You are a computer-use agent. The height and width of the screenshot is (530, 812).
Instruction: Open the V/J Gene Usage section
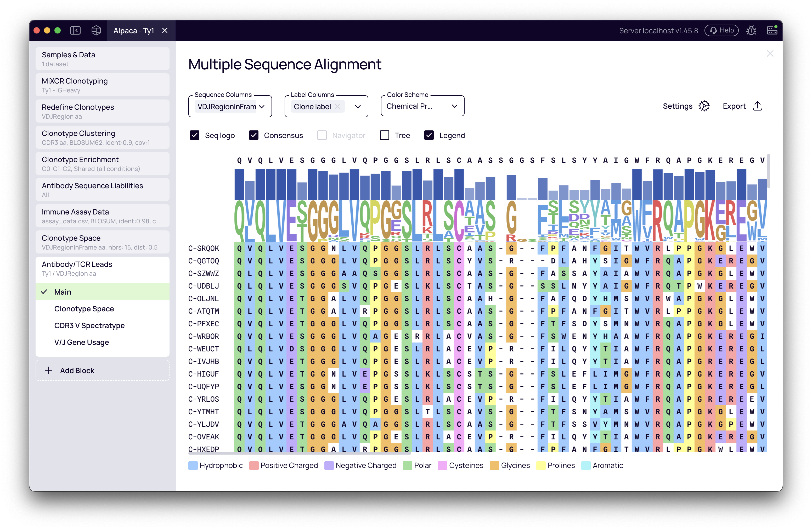[x=82, y=342]
